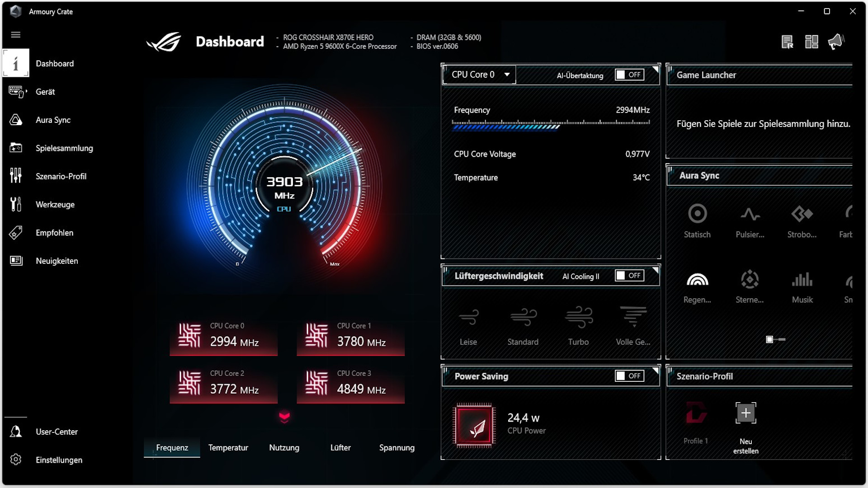
Task: Open the Szenario-Profil sidebar entry
Action: [61, 176]
